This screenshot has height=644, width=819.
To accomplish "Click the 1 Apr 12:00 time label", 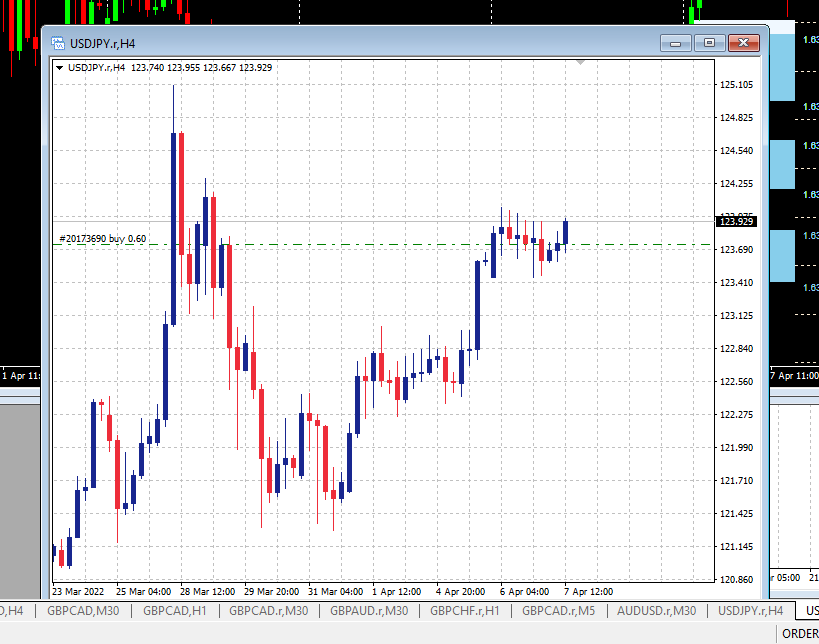I will point(396,592).
